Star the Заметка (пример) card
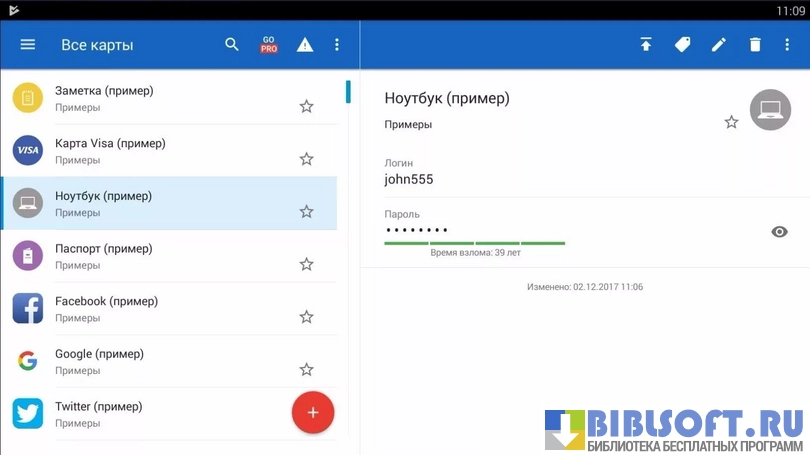810x455 pixels. (307, 106)
